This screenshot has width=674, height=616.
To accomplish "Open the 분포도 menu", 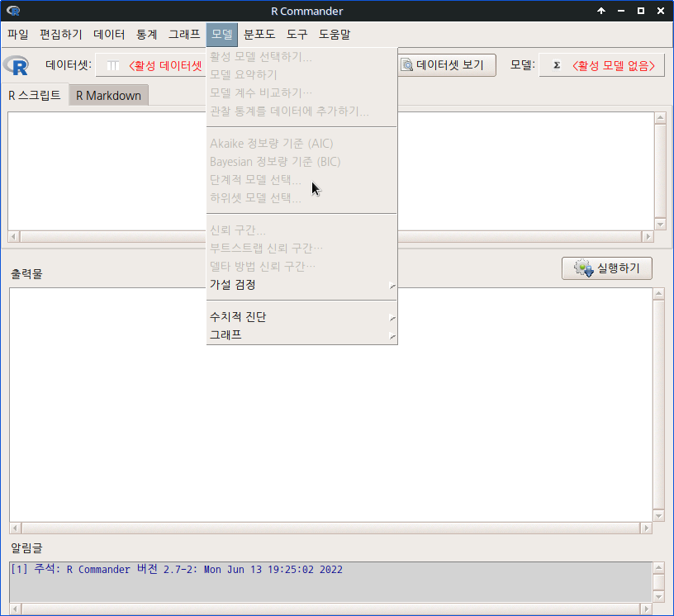I will coord(259,35).
